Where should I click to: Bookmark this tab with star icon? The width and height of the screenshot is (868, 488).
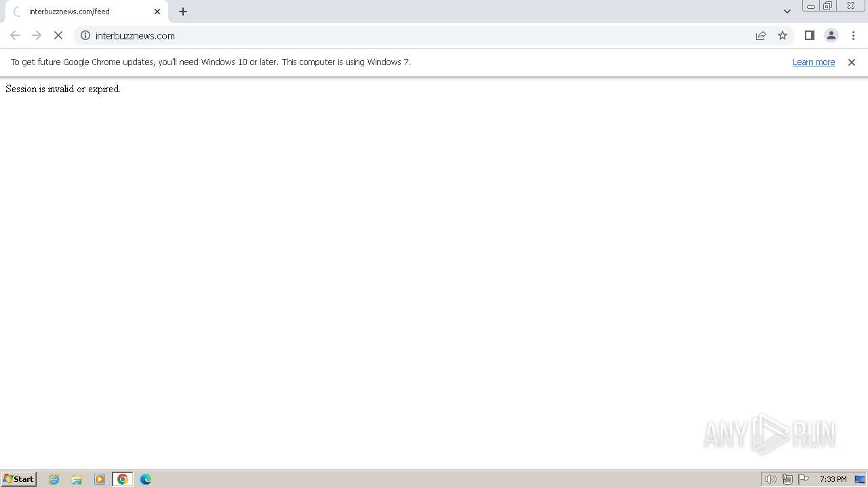783,35
